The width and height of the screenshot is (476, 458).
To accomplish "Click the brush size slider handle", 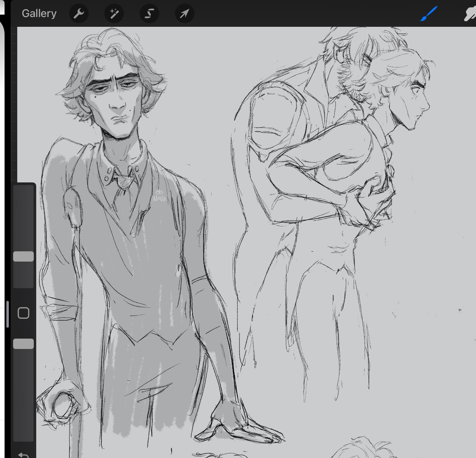I will (23, 256).
